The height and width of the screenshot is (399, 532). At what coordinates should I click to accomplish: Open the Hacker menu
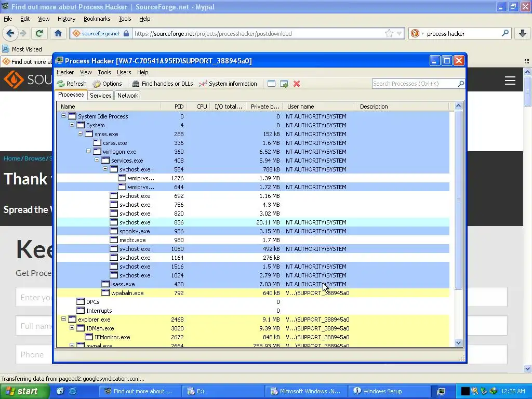pyautogui.click(x=65, y=72)
